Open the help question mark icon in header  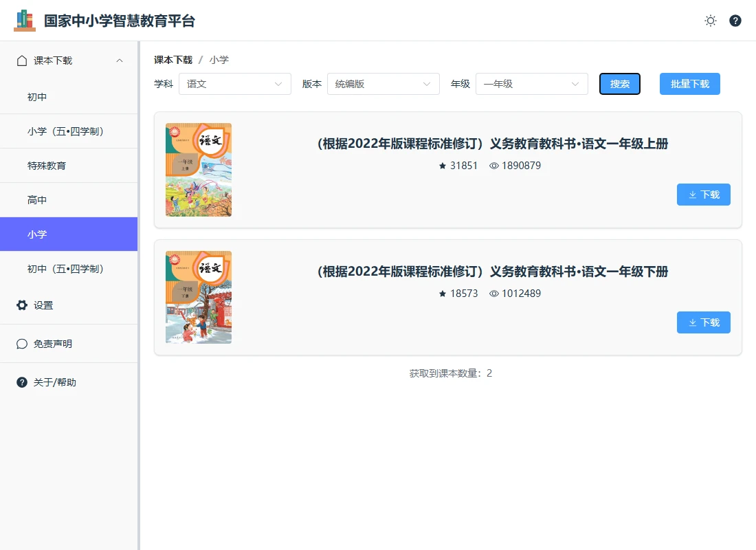(x=735, y=21)
